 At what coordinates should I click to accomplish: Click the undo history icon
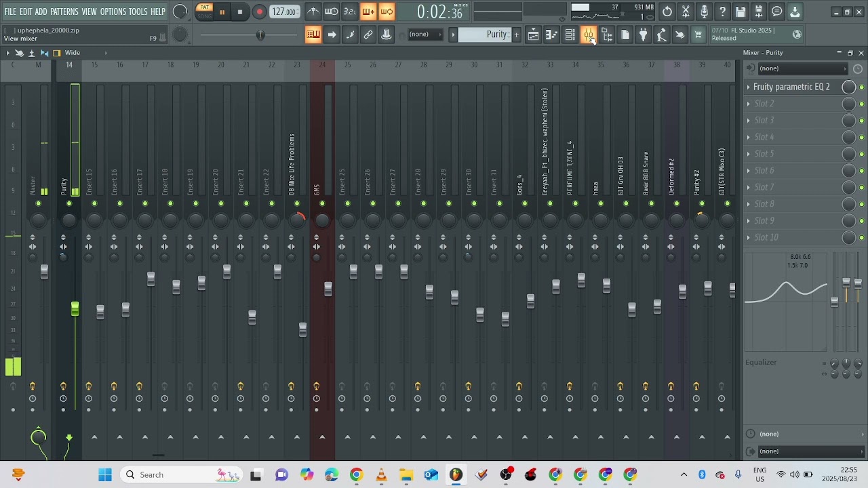click(x=668, y=12)
